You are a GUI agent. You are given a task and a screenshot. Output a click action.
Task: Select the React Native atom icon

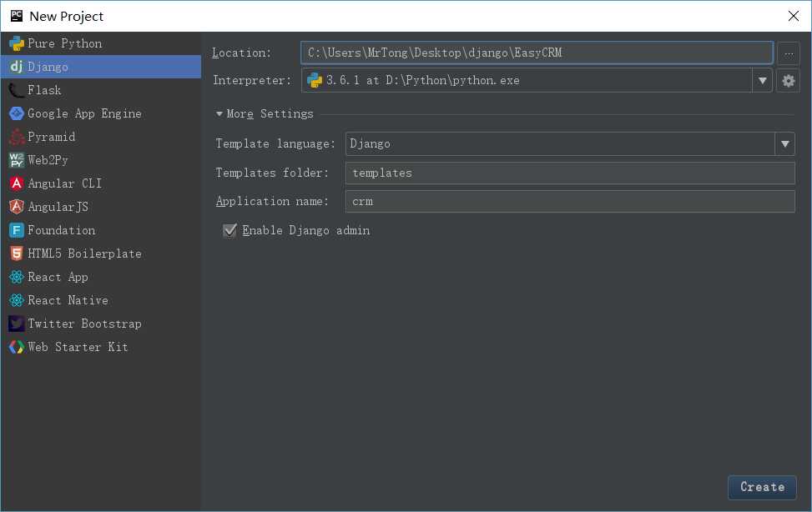(17, 300)
